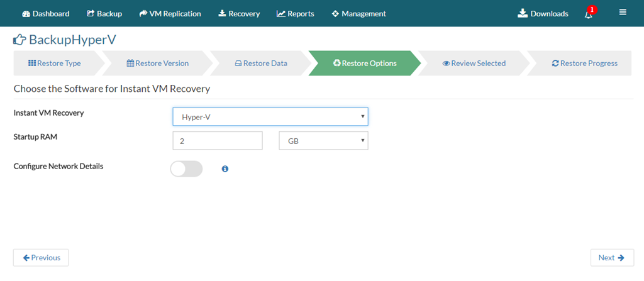This screenshot has height=281, width=644.
Task: Click the Configure Network Details label
Action: coord(58,167)
